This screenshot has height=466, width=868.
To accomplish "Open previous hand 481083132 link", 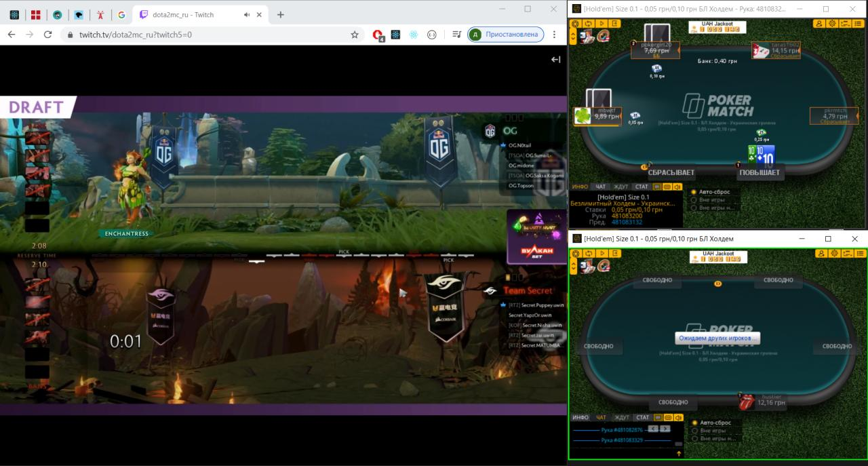I will point(627,222).
